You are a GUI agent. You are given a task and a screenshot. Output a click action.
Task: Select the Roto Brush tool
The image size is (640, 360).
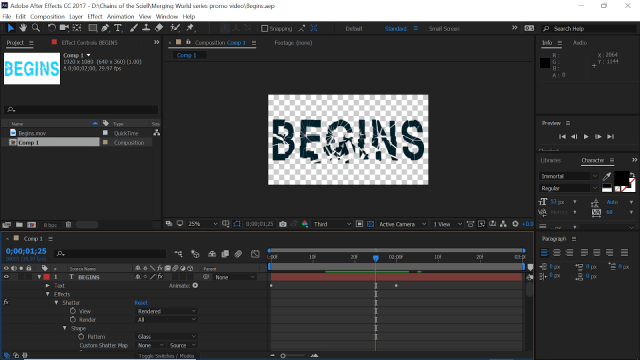pyautogui.click(x=175, y=28)
